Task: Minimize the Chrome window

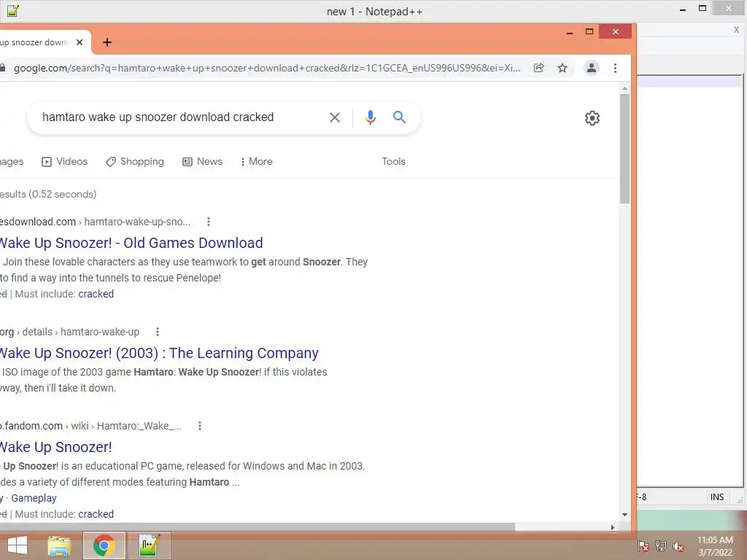Action: click(569, 32)
